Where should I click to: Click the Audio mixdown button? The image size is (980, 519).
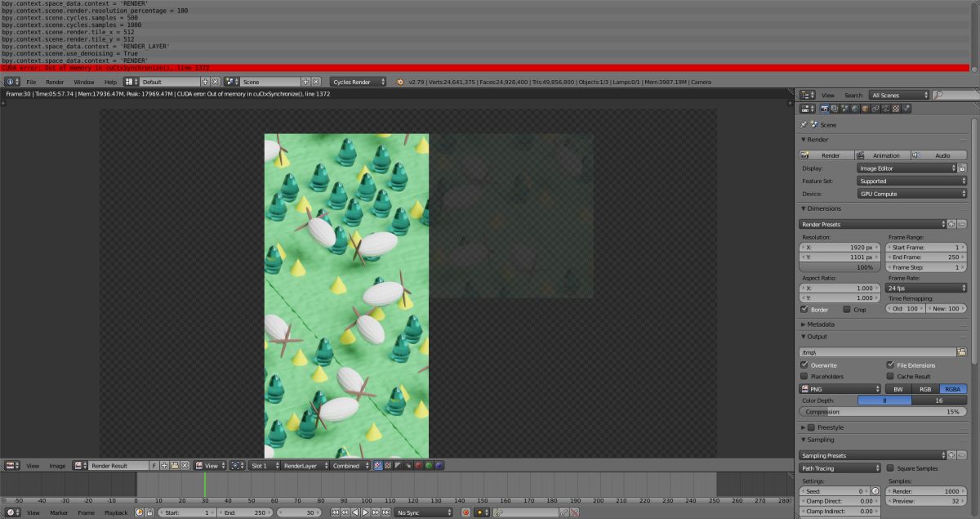pyautogui.click(x=939, y=155)
